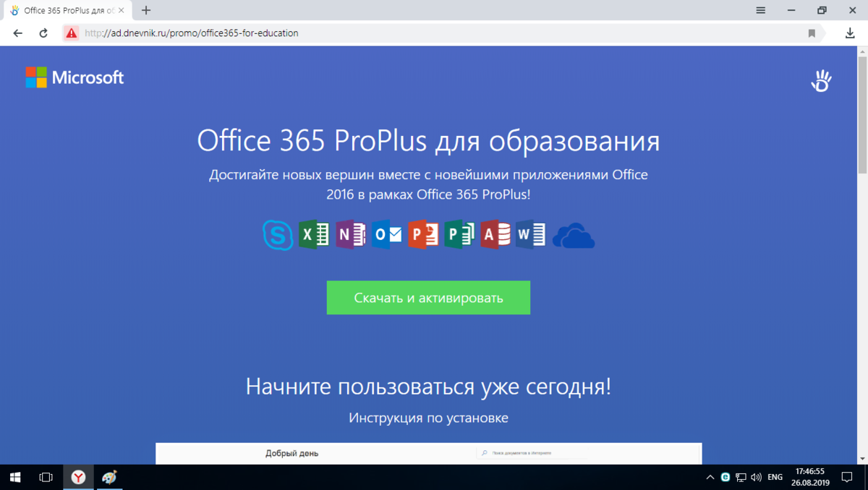Switch to the Office 365 ProPlus tab

pyautogui.click(x=67, y=10)
